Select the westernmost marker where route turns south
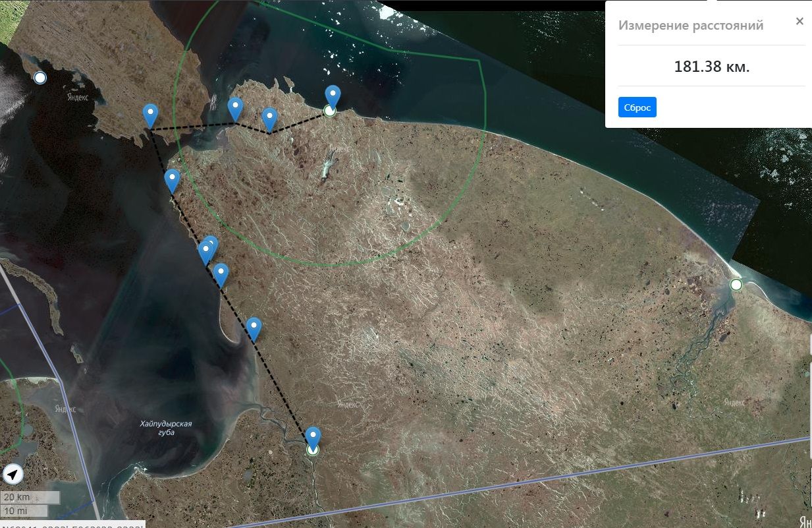Screen dimensions: 812x528 click(151, 115)
